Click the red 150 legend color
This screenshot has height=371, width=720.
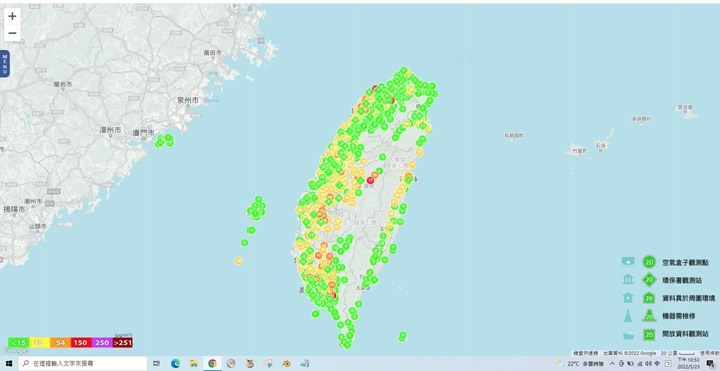pos(81,343)
